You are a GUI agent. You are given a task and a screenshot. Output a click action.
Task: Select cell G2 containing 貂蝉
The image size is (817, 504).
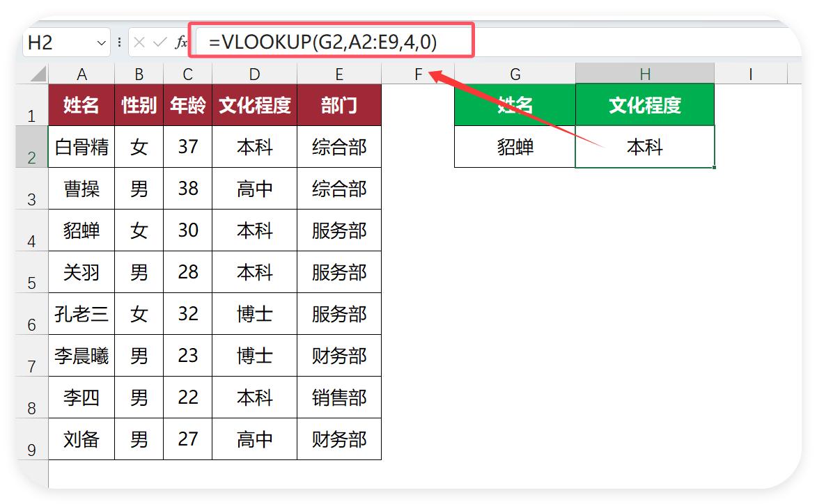515,147
